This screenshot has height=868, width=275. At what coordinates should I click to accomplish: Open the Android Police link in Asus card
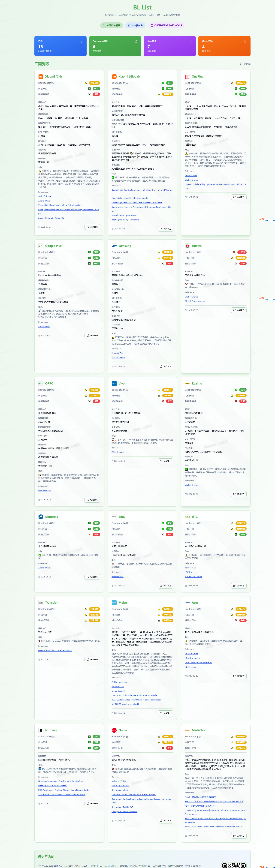tap(191, 654)
